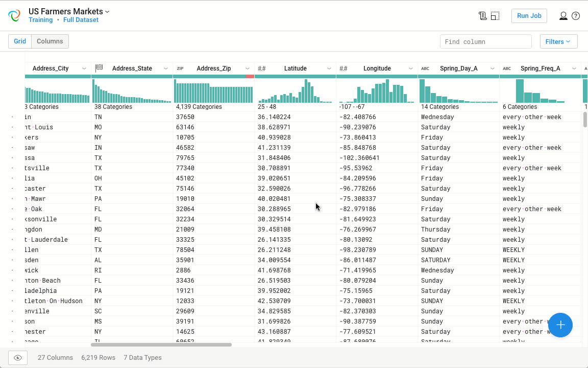This screenshot has width=588, height=368.
Task: Open the Address_Zip column menu chevron
Action: tap(248, 68)
